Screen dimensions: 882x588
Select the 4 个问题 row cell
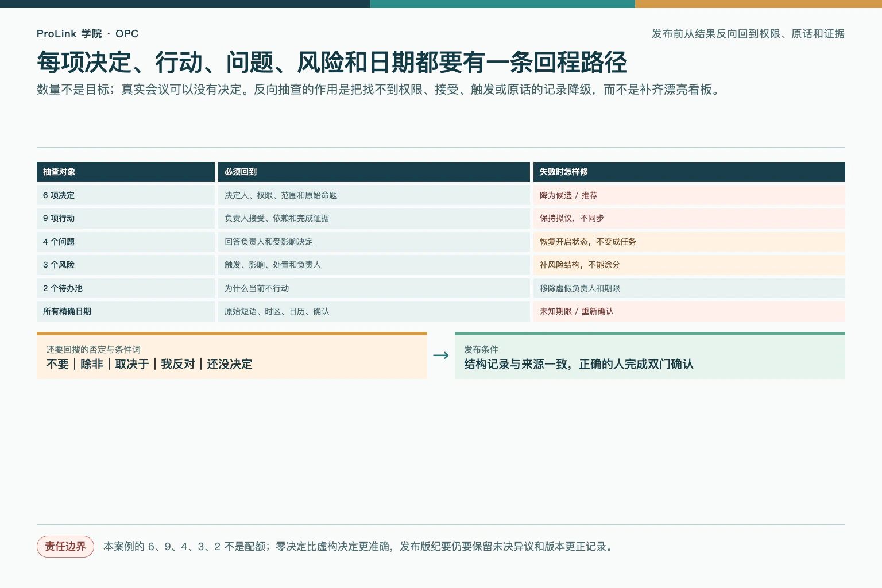coord(126,242)
